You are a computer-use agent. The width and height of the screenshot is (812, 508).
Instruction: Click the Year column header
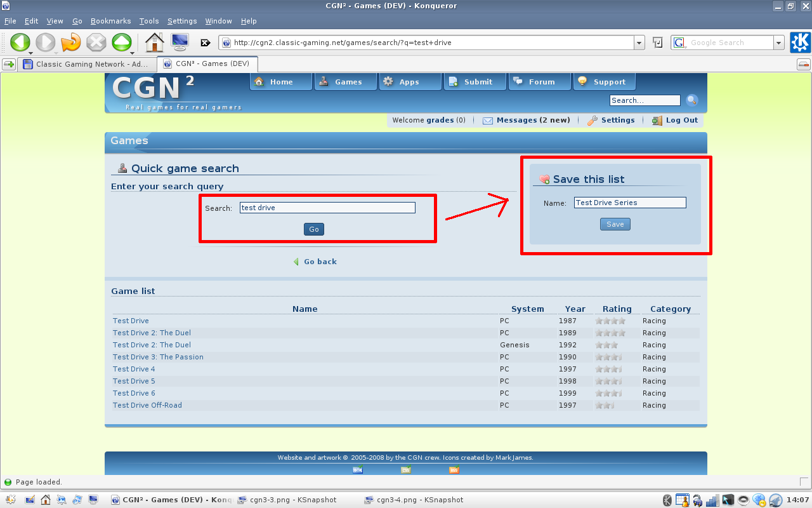click(x=575, y=309)
